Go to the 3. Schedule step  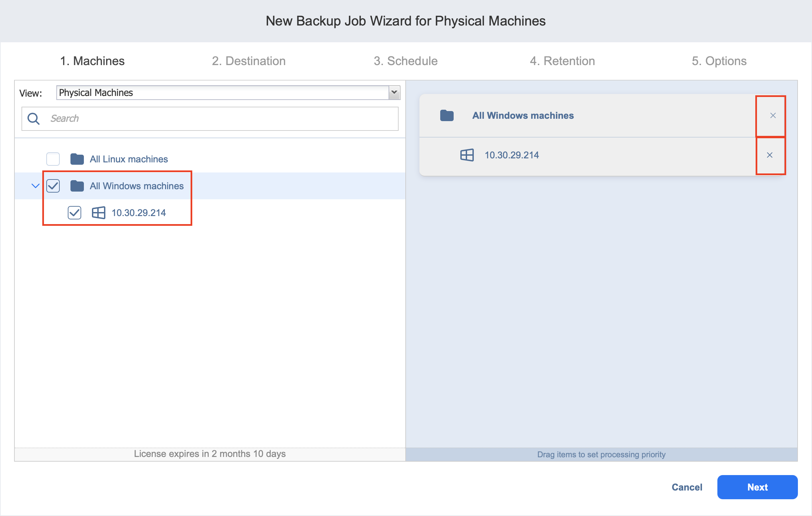click(x=405, y=61)
